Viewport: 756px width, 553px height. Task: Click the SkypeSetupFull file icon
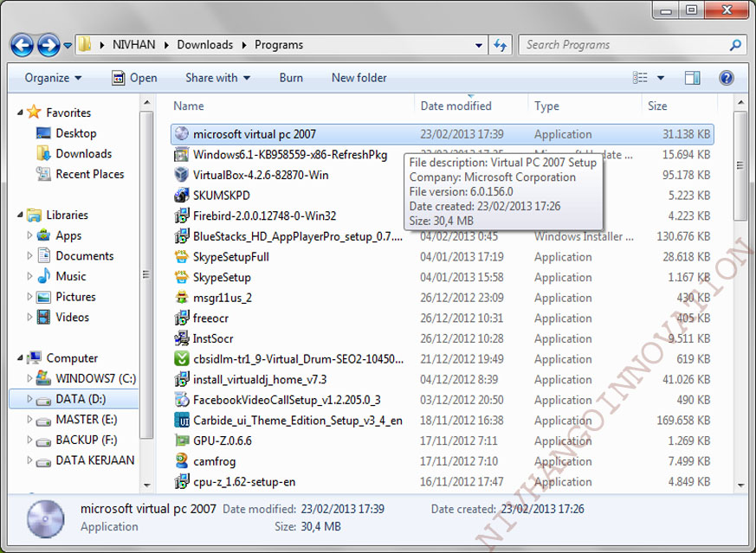pos(181,257)
